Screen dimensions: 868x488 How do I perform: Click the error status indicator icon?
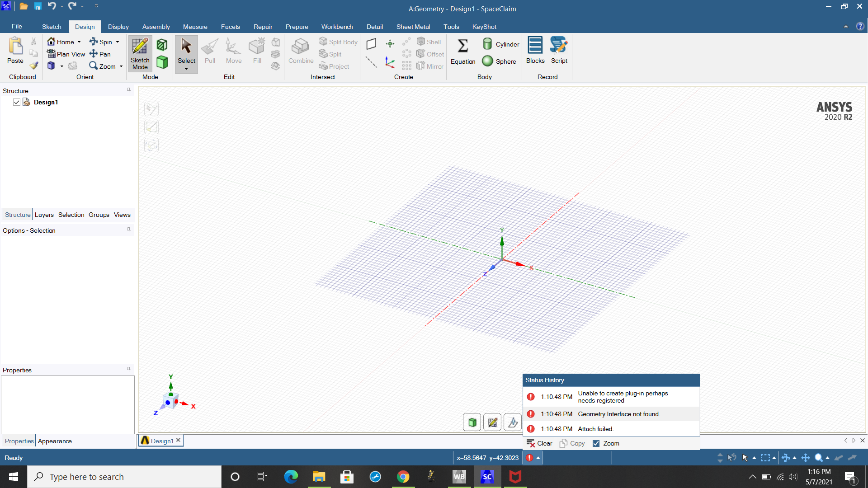(529, 458)
